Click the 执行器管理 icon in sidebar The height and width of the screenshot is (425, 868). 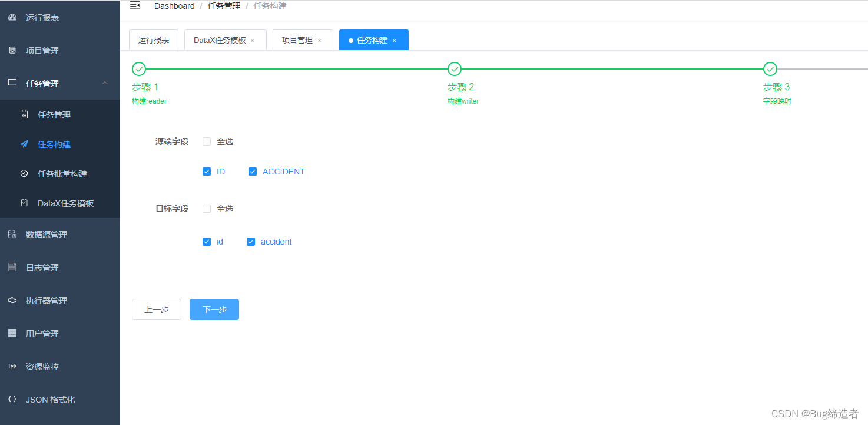(x=13, y=300)
